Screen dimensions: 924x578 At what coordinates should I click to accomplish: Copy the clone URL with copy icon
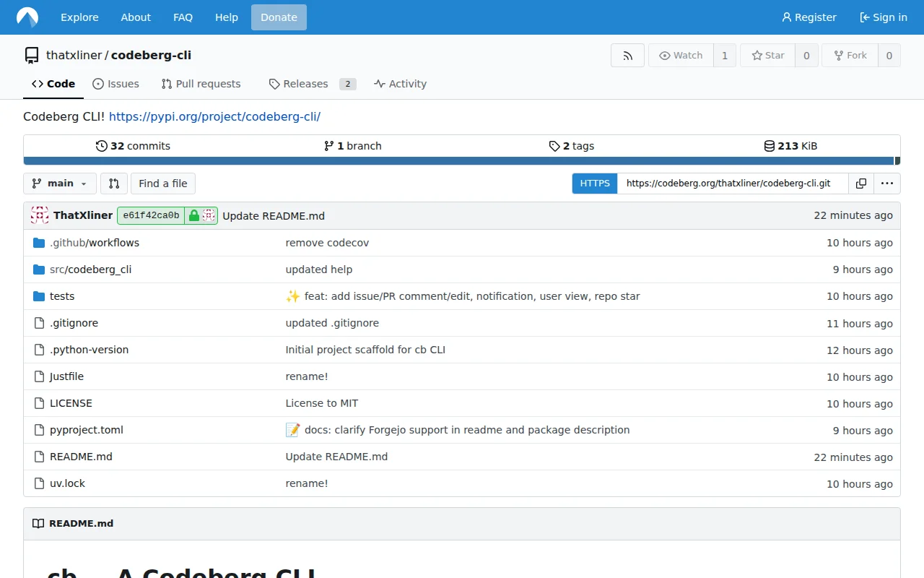860,184
